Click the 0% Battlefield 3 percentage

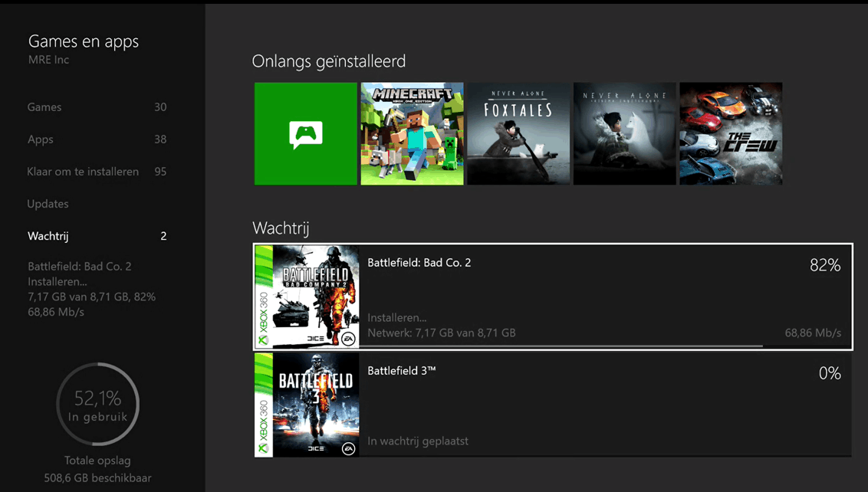coord(830,373)
